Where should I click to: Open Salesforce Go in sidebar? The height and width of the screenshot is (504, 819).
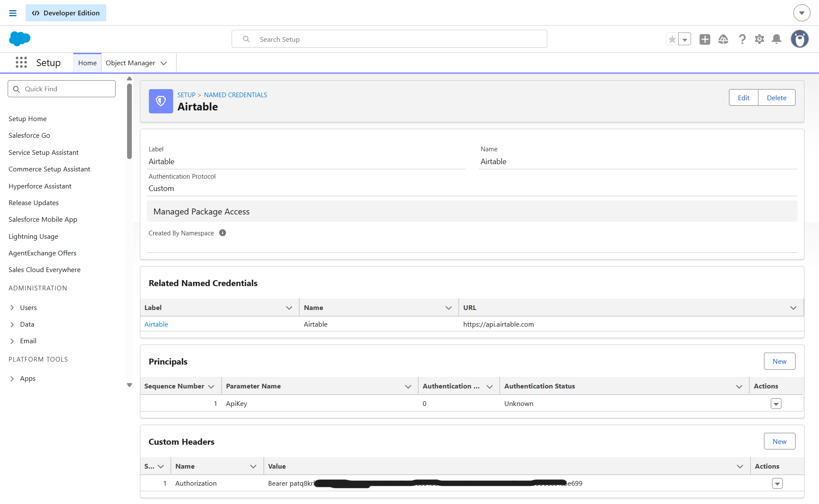coord(29,135)
